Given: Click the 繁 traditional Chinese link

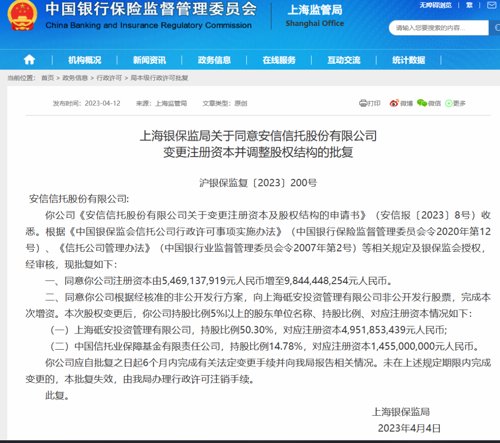Looking at the screenshot, I should tap(469, 5).
